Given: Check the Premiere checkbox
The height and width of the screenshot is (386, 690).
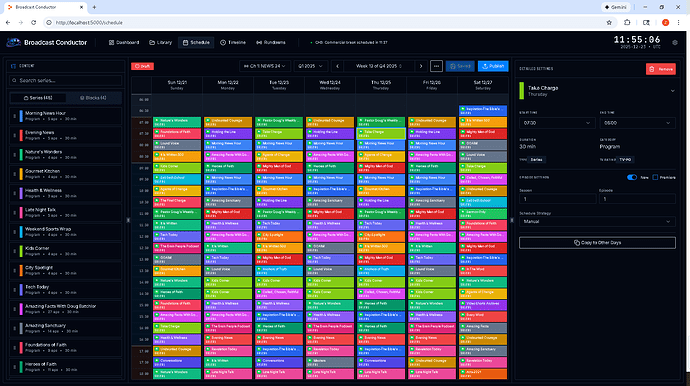Looking at the screenshot, I should pos(655,177).
